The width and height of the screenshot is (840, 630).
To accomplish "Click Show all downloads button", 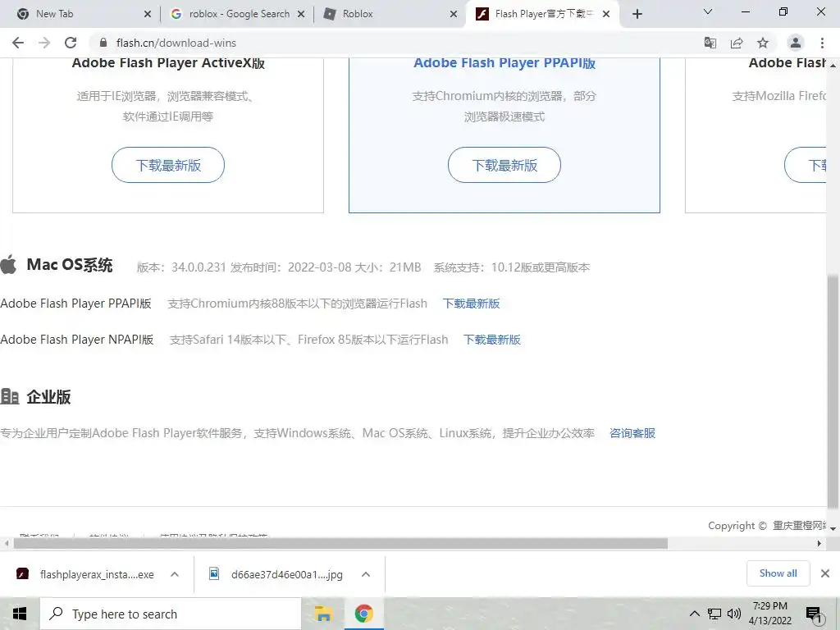I will pyautogui.click(x=778, y=573).
